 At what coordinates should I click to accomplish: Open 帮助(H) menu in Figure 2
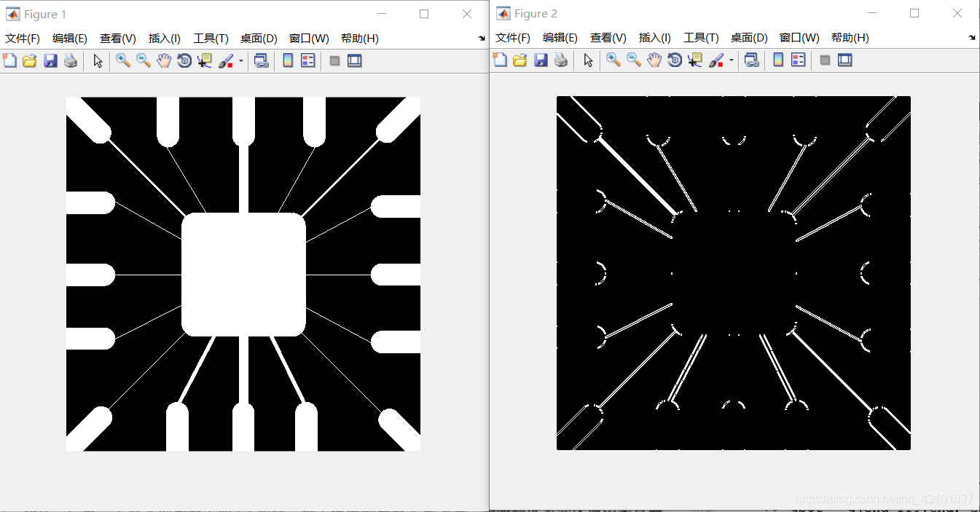click(850, 38)
